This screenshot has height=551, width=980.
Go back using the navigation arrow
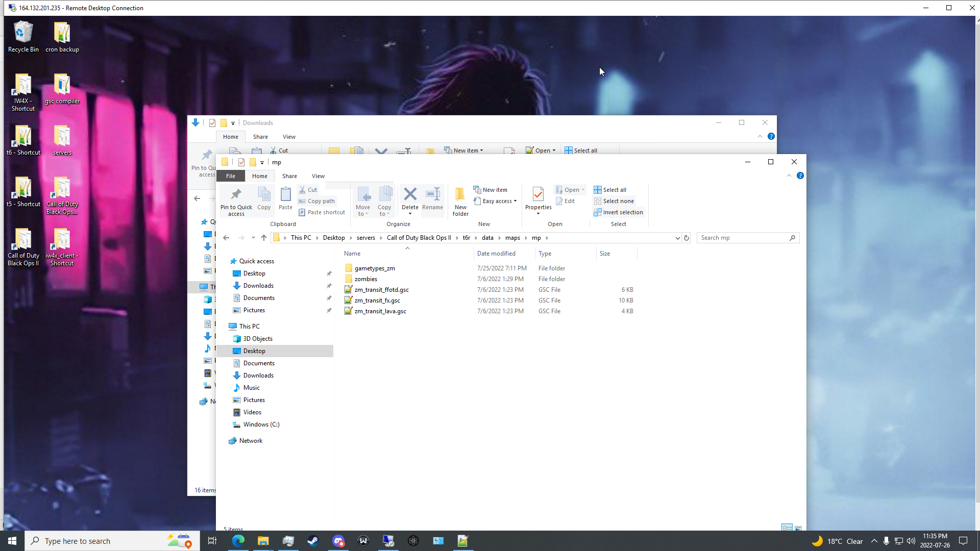point(226,238)
